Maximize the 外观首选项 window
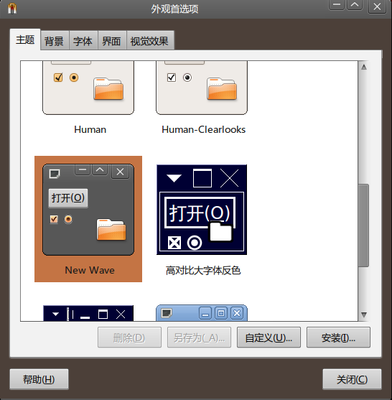This screenshot has height=400, width=392. 355,5
